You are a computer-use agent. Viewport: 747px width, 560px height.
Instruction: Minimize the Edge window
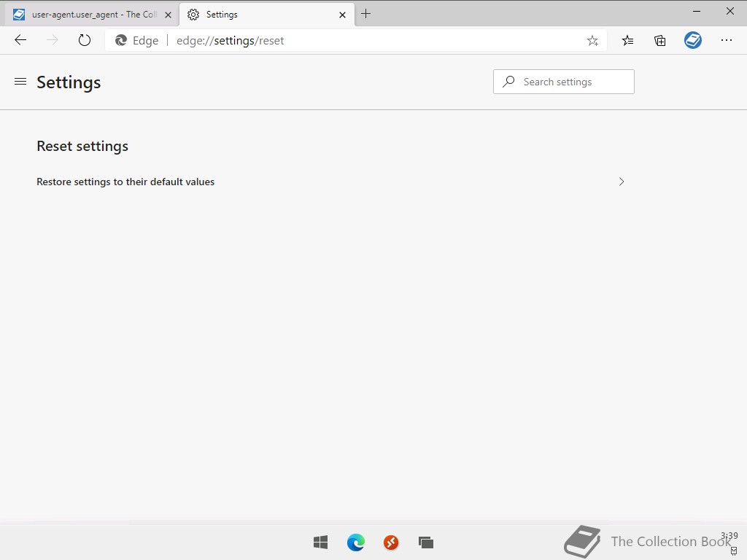pyautogui.click(x=697, y=11)
